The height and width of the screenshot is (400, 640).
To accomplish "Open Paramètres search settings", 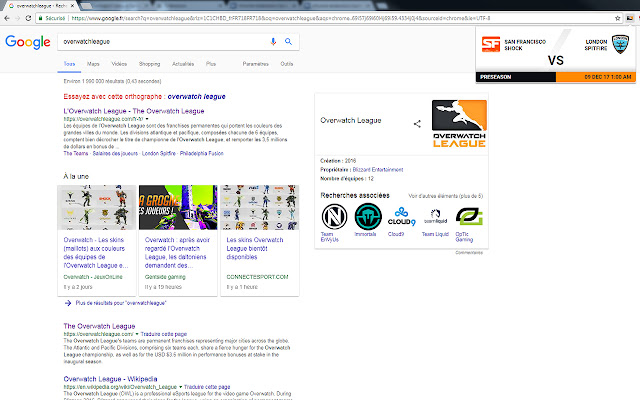I will point(256,64).
